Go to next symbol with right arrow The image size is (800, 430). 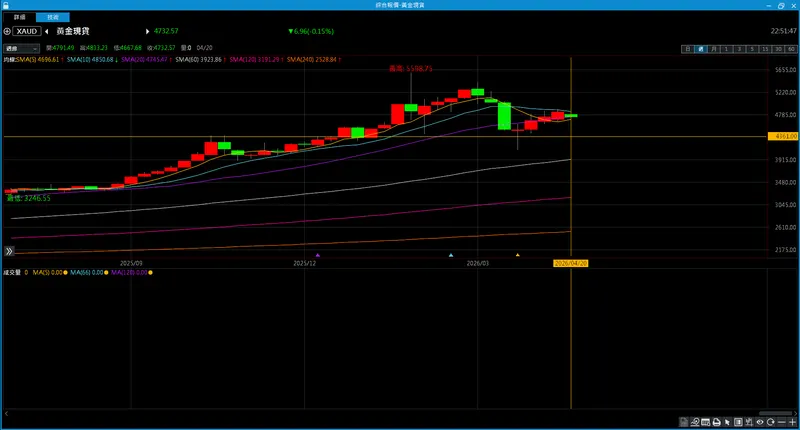(x=147, y=31)
